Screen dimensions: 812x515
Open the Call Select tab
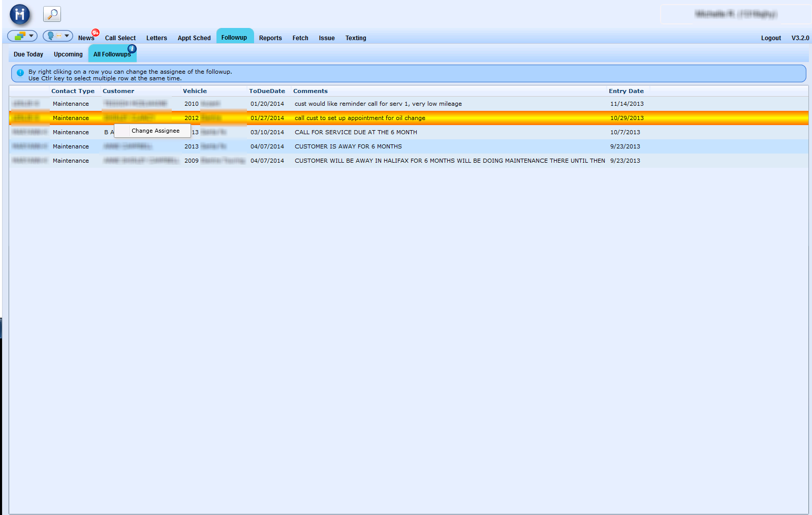pyautogui.click(x=120, y=38)
